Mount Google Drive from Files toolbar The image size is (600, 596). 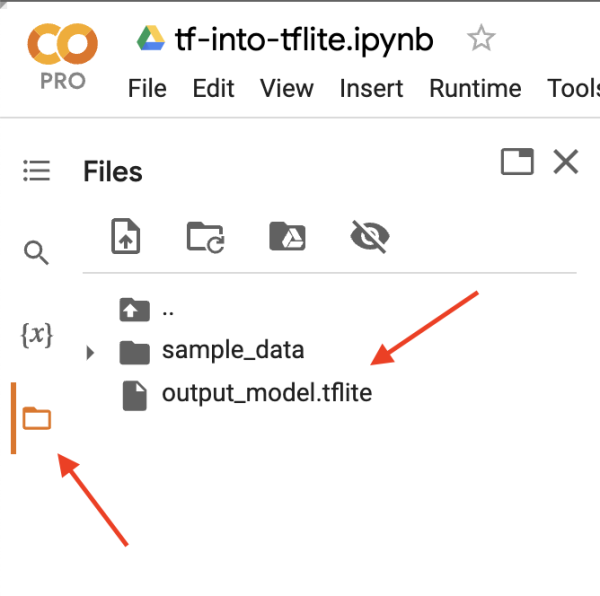[x=287, y=236]
